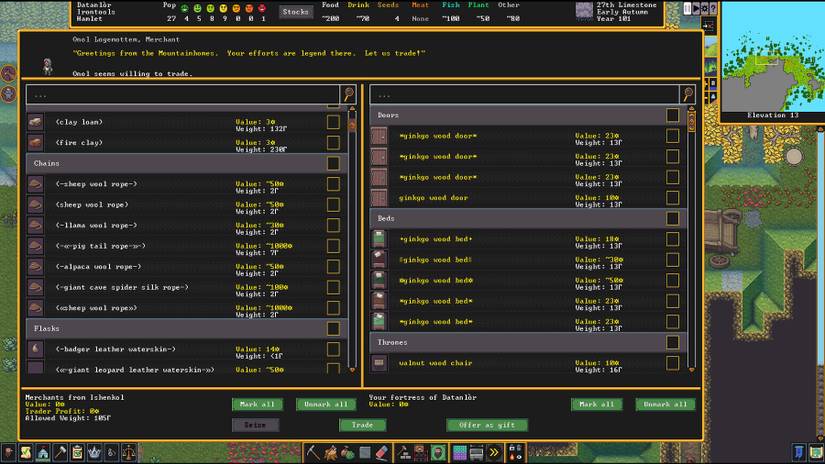Open game settings gear icon

tap(705, 8)
